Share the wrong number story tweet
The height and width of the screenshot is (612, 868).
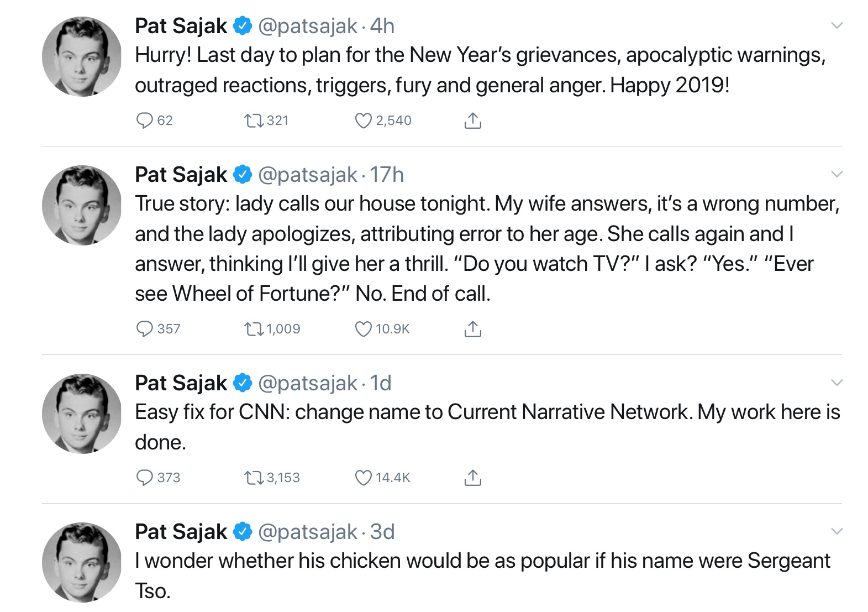[472, 329]
